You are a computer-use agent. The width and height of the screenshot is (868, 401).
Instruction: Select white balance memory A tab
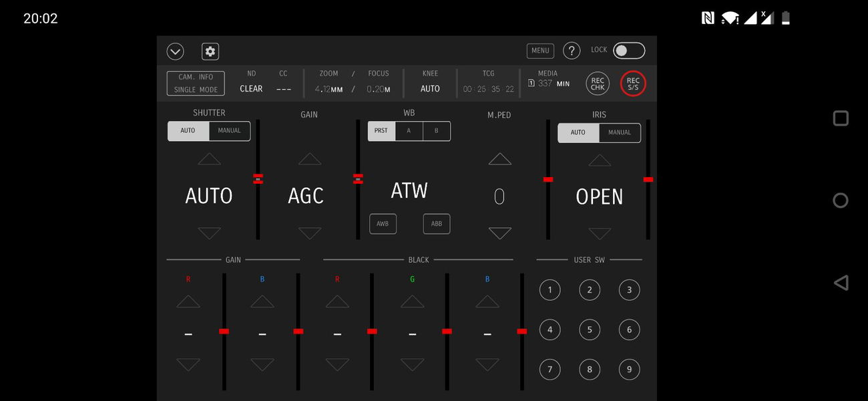coord(409,131)
